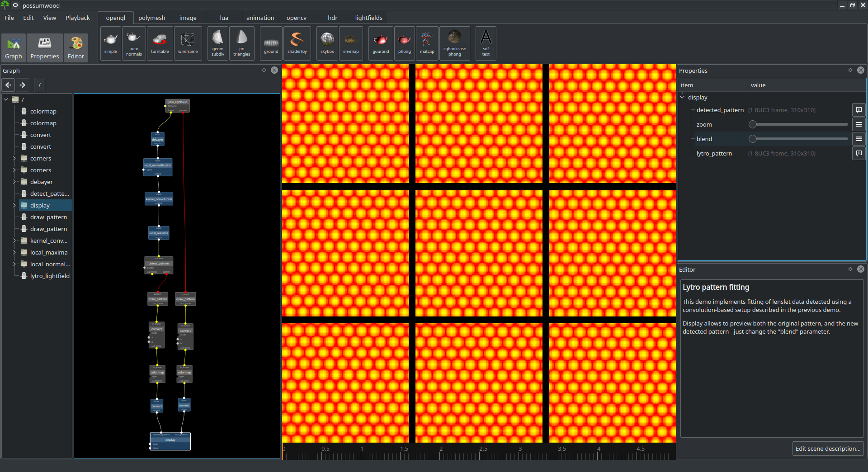The width and height of the screenshot is (868, 472).
Task: Choose the turntable setup icon
Action: point(160,43)
